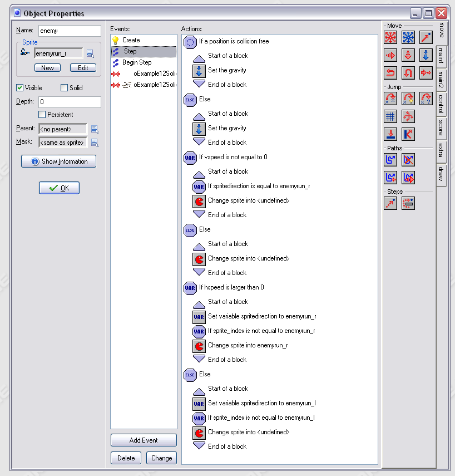Click the Show Information button
This screenshot has height=476, width=455.
(58, 161)
